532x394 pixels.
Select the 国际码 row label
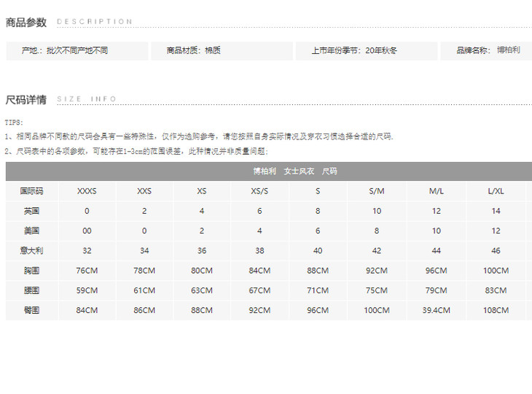point(31,191)
